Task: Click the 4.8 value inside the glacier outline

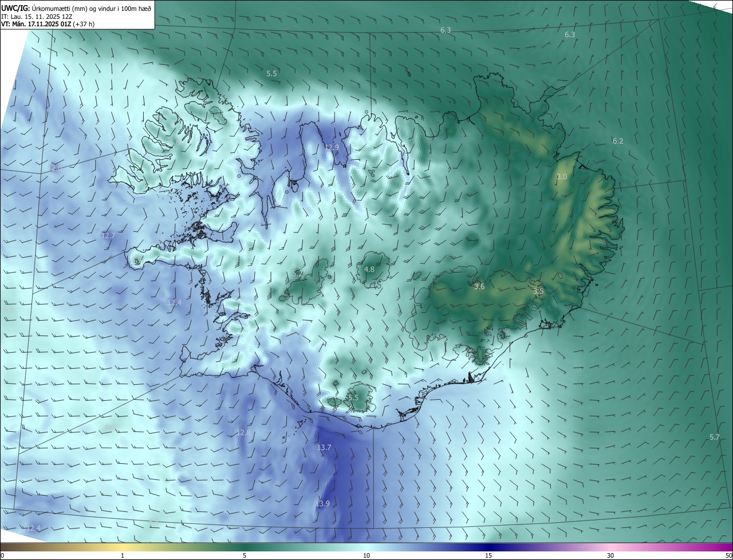Action: click(369, 269)
